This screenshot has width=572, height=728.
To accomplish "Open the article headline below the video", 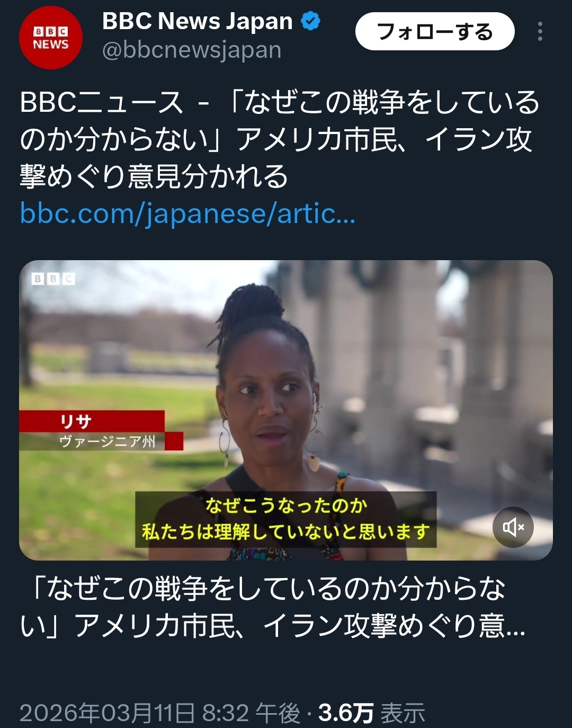I will coord(273,607).
